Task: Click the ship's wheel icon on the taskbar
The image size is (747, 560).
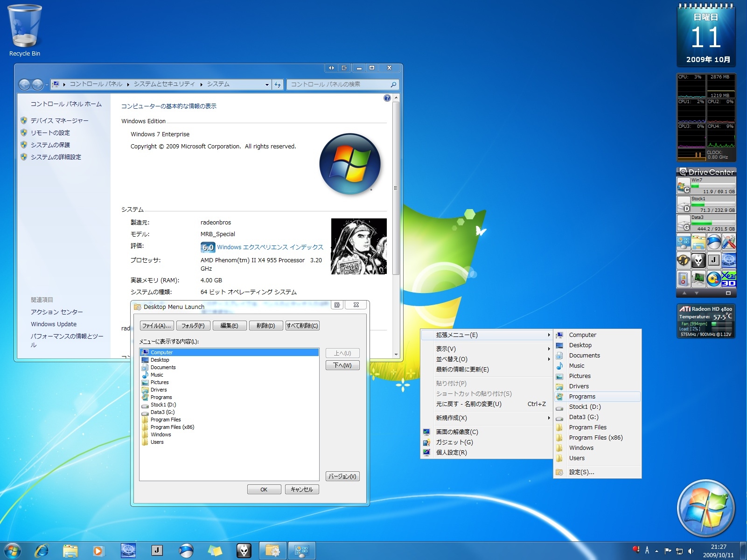Action: [x=128, y=551]
